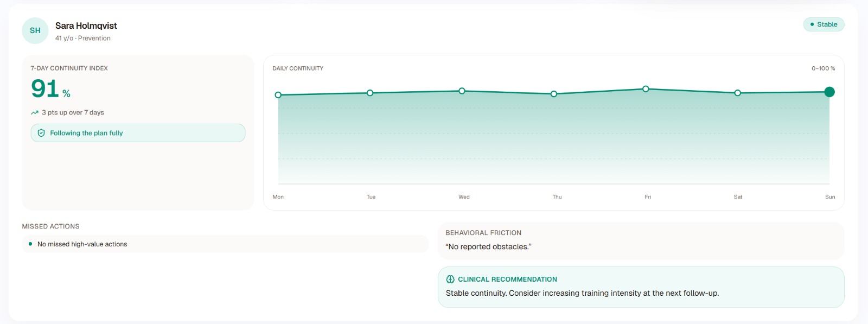Click the Stable status badge
This screenshot has width=868, height=324.
[824, 24]
